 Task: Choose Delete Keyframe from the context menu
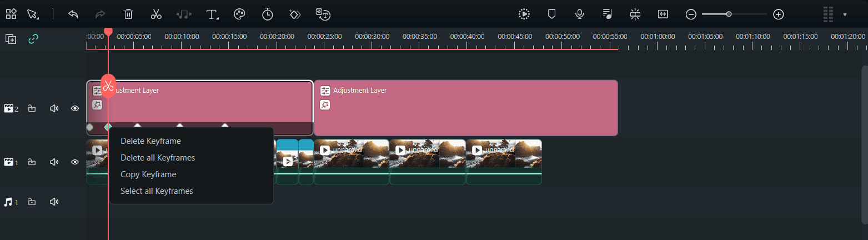tap(150, 141)
